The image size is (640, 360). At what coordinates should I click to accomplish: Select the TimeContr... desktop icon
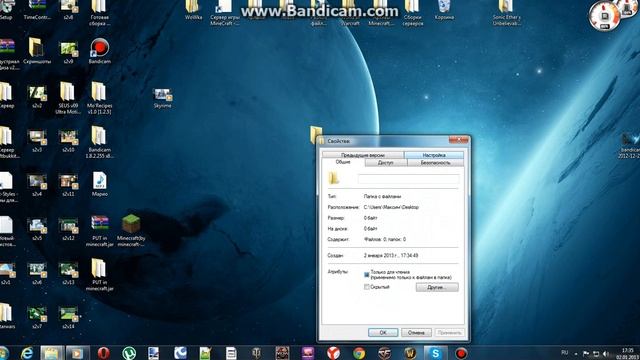(37, 10)
